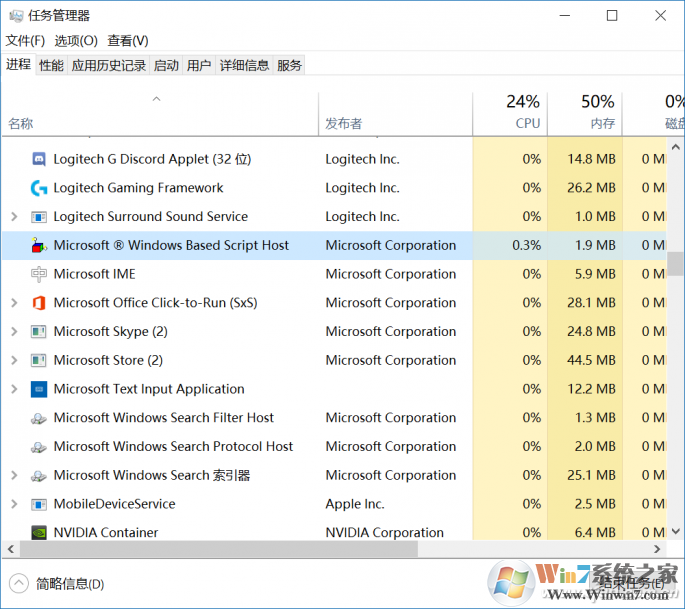This screenshot has height=609, width=685.
Task: Select the NVIDIA Container process name
Action: coord(106,533)
